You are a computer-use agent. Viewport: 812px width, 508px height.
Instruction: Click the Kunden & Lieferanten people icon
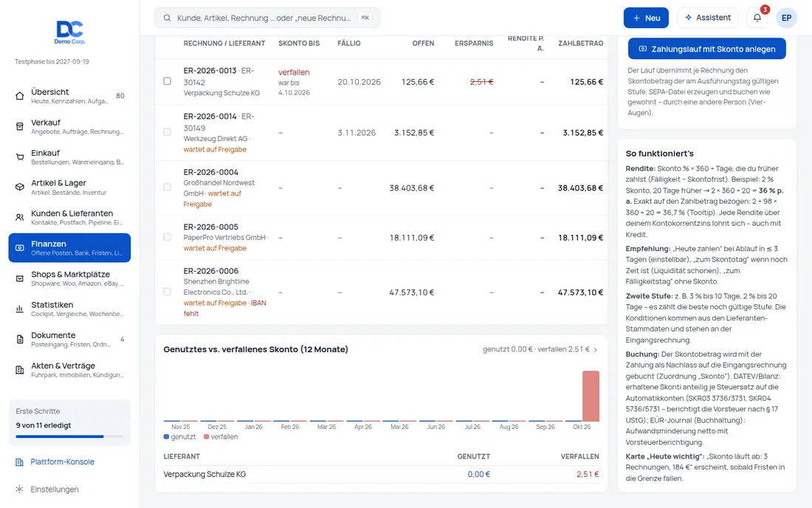point(20,218)
